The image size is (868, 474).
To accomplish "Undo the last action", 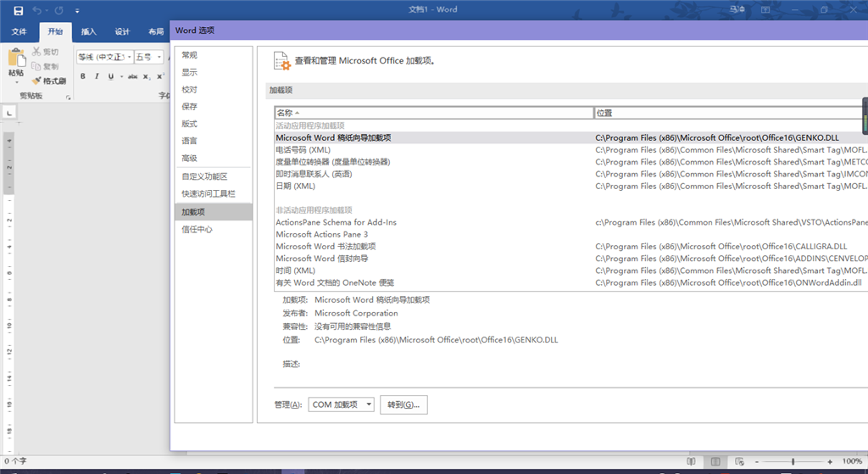I will point(37,10).
